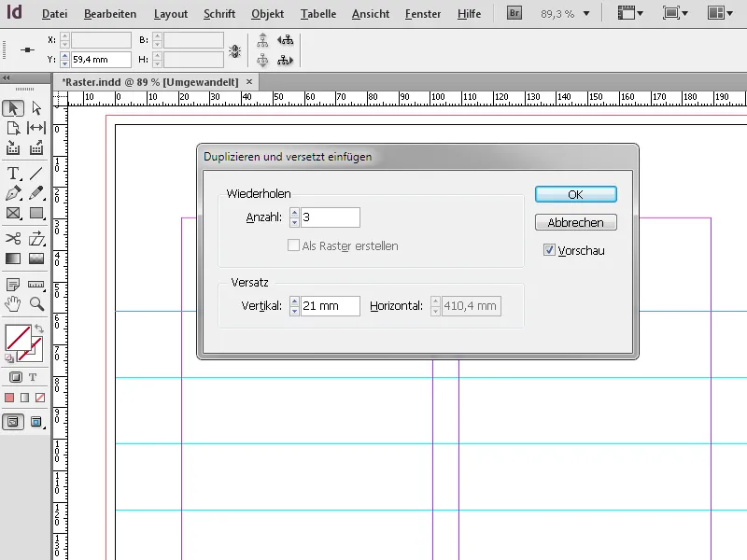Screen dimensions: 747x560
Task: Open the arrange documents dropdown
Action: 720,13
